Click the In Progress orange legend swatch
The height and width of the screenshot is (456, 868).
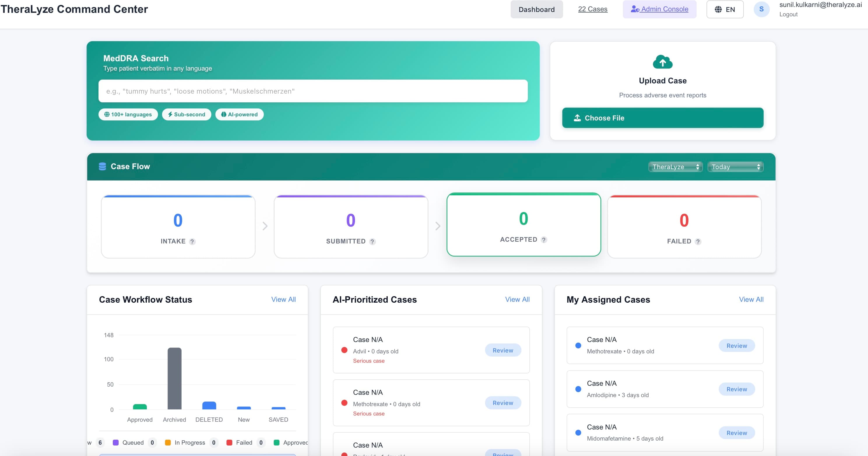click(168, 443)
